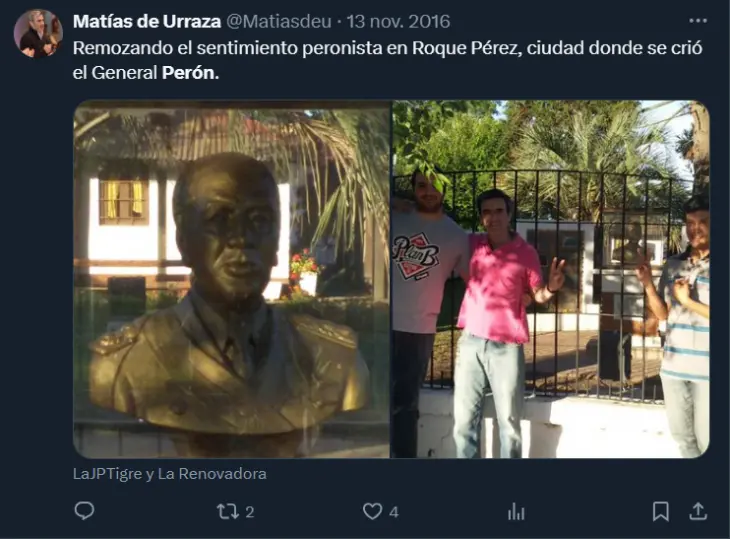Like the tweet with heart icon
Image resolution: width=730 pixels, height=539 pixels.
372,512
